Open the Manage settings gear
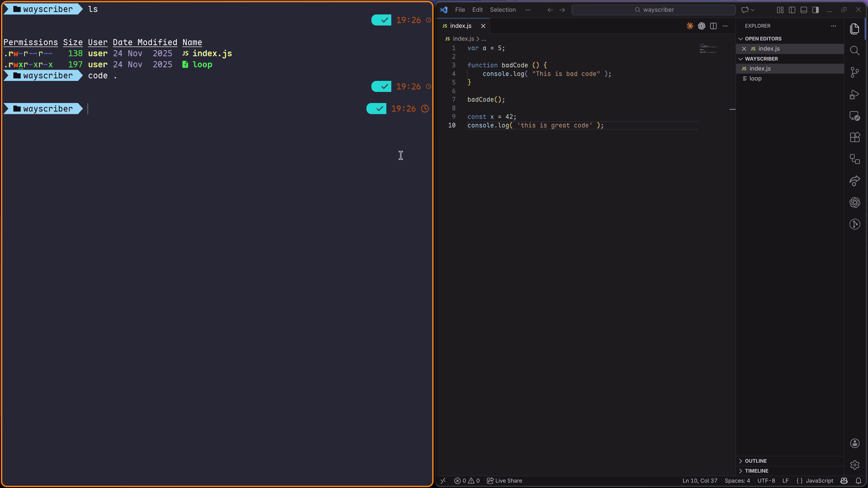 855,465
